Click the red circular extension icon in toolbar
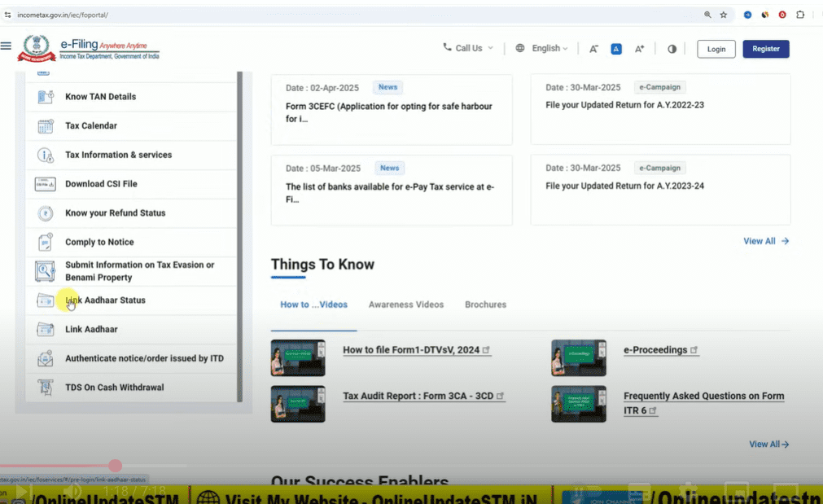This screenshot has height=504, width=823. (782, 15)
